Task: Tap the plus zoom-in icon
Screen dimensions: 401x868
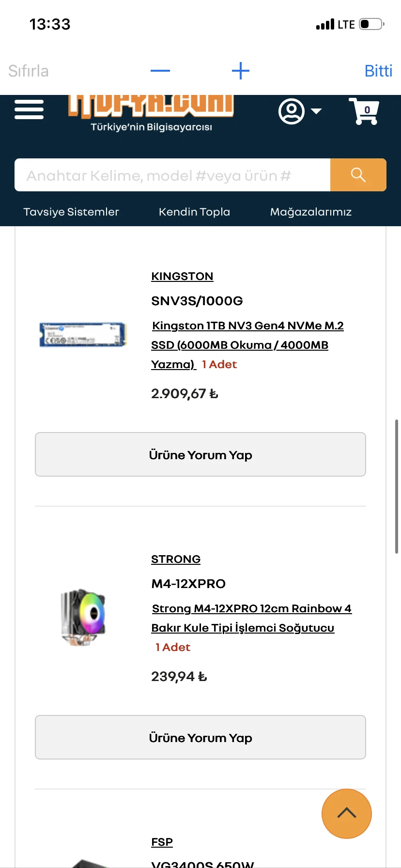Action: coord(240,71)
